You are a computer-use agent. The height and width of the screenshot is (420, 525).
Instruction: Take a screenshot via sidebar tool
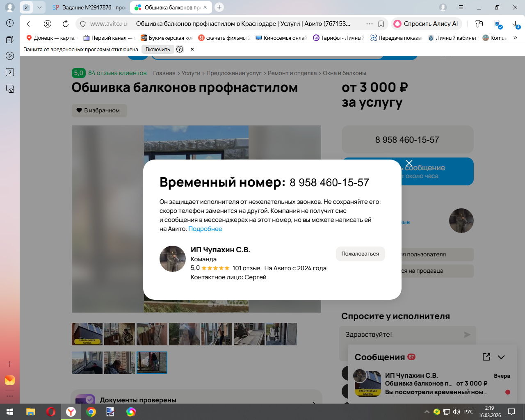10,89
